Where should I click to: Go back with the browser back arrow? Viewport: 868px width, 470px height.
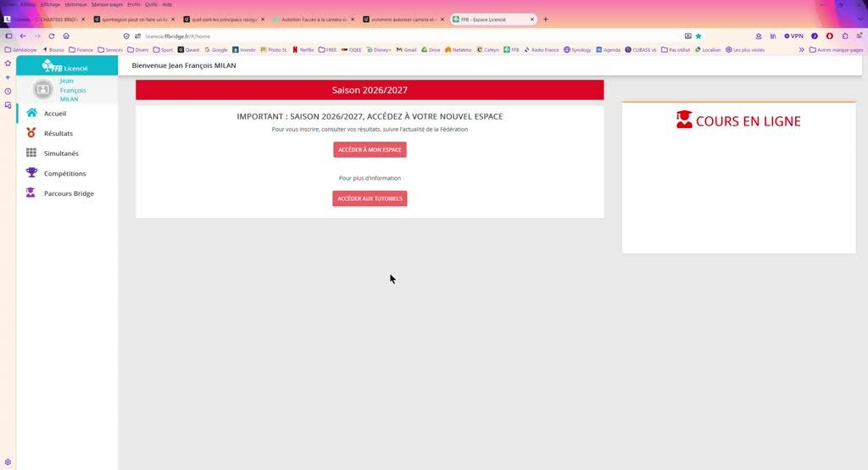(23, 36)
